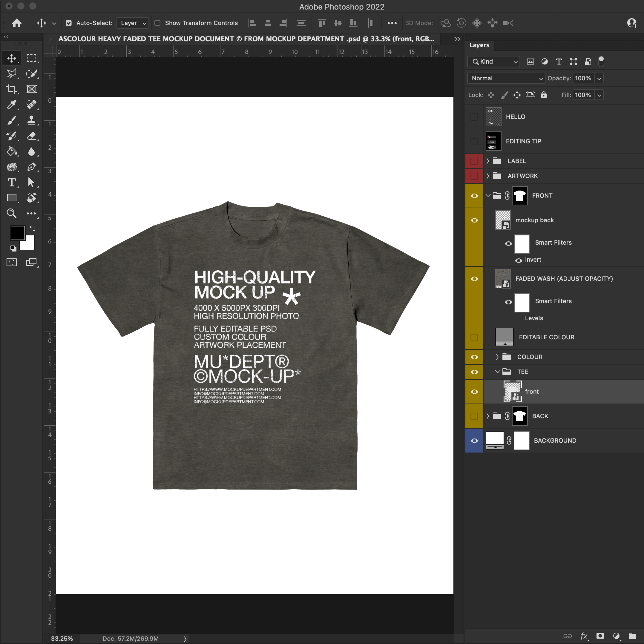Select the Eraser tool
The width and height of the screenshot is (644, 644).
(x=31, y=136)
